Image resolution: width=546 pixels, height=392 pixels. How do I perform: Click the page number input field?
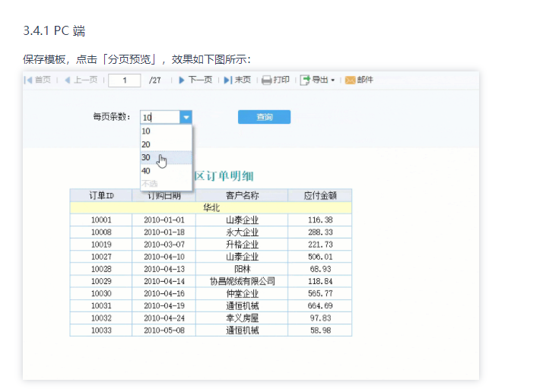click(125, 81)
